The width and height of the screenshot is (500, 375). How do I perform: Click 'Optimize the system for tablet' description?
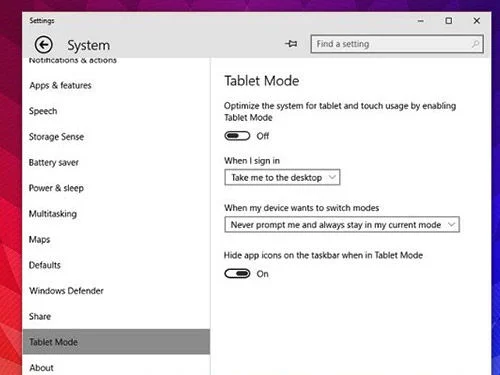340,112
